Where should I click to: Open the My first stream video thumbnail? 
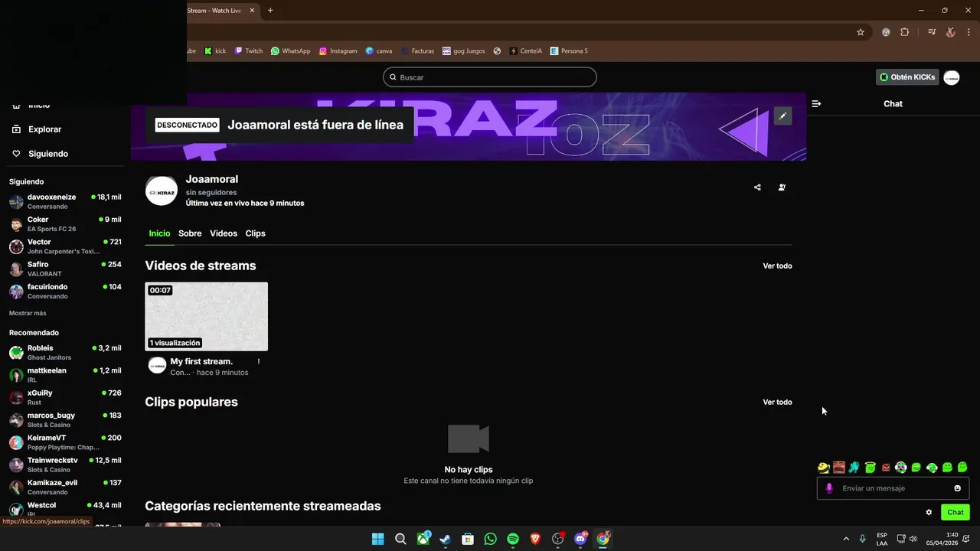click(207, 317)
